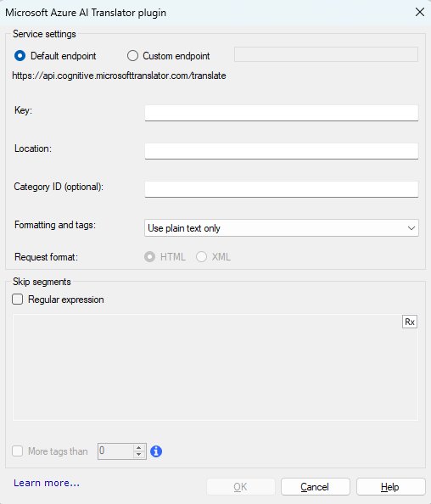
Task: Choose HTML request format radio button
Action: pyautogui.click(x=150, y=257)
